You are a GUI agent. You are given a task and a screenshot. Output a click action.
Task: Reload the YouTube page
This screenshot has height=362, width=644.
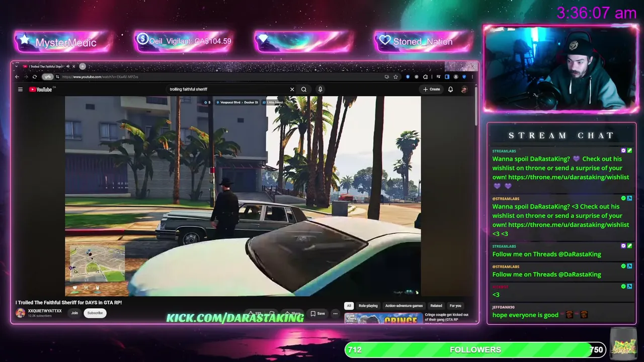(34, 77)
